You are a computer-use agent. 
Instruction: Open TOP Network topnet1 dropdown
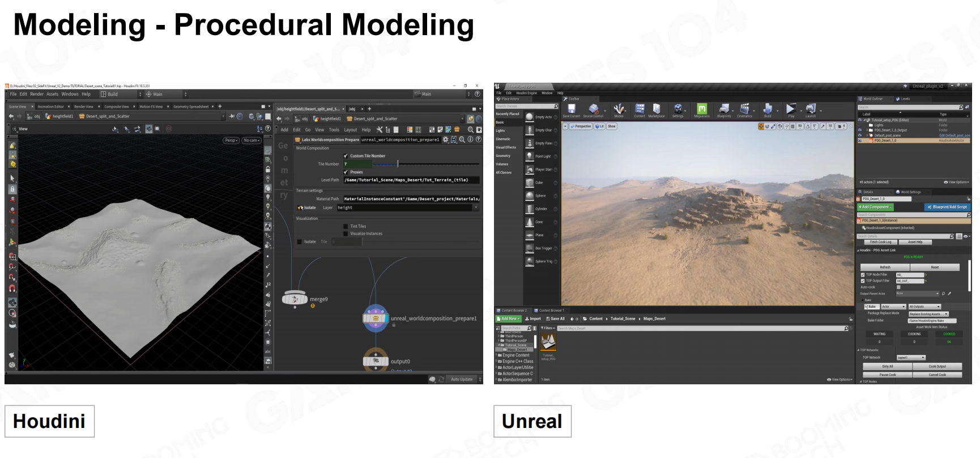[x=911, y=358]
